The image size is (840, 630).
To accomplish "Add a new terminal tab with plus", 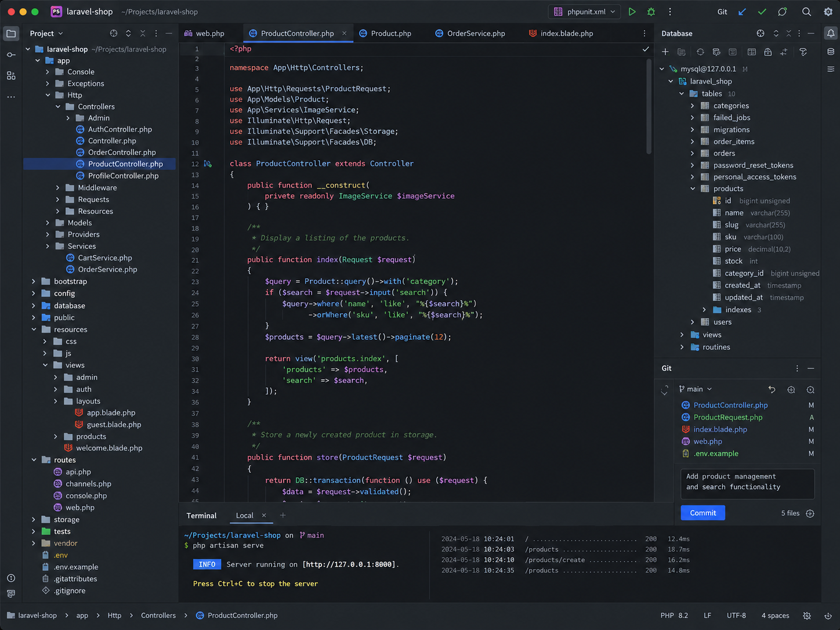I will (x=283, y=516).
